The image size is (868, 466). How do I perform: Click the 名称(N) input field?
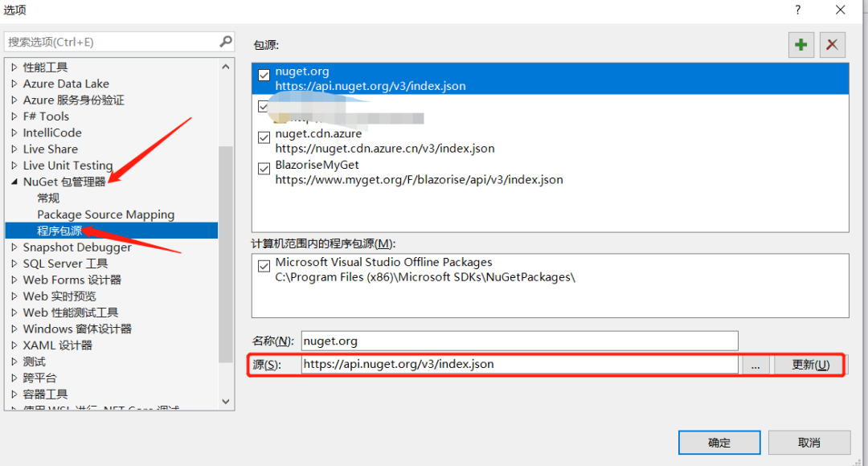[519, 341]
